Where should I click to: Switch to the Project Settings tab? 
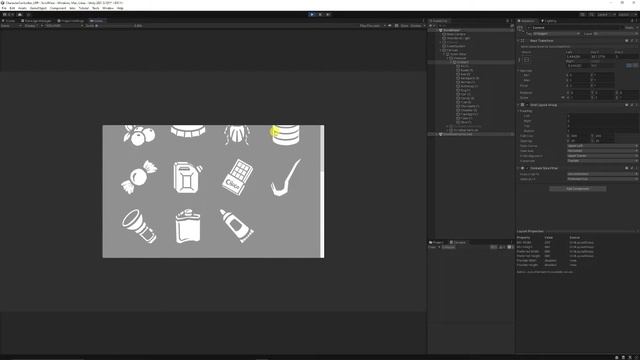pyautogui.click(x=71, y=21)
